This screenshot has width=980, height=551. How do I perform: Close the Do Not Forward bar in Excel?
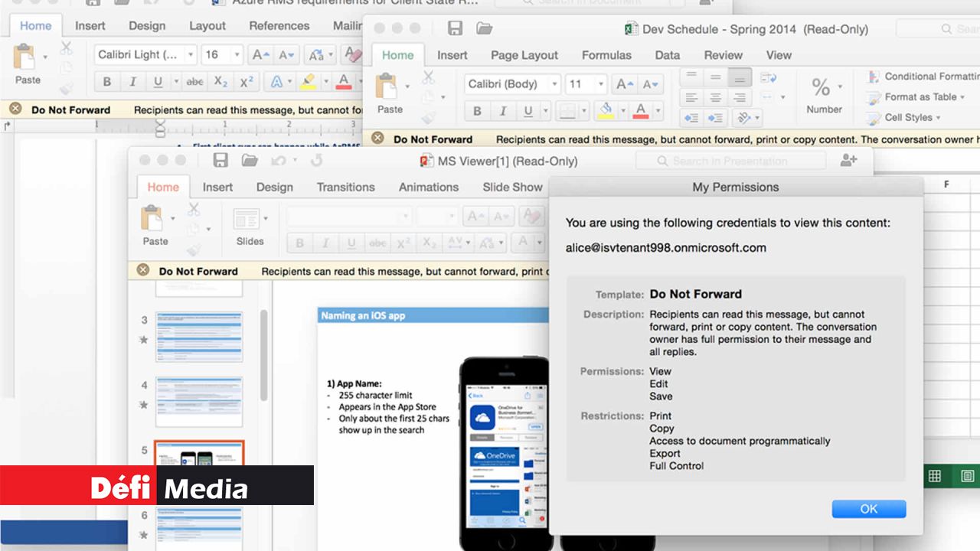[377, 139]
